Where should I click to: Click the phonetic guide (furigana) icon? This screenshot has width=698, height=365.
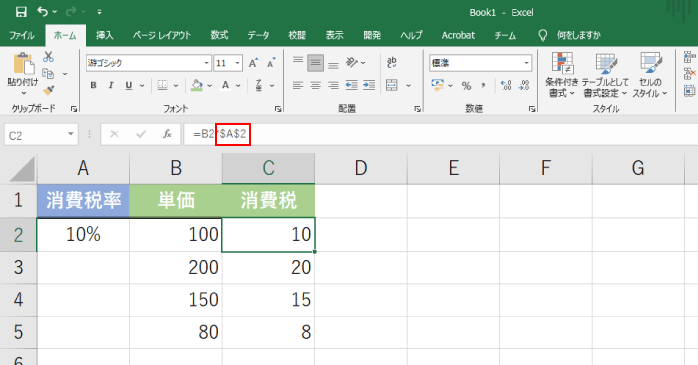(259, 85)
